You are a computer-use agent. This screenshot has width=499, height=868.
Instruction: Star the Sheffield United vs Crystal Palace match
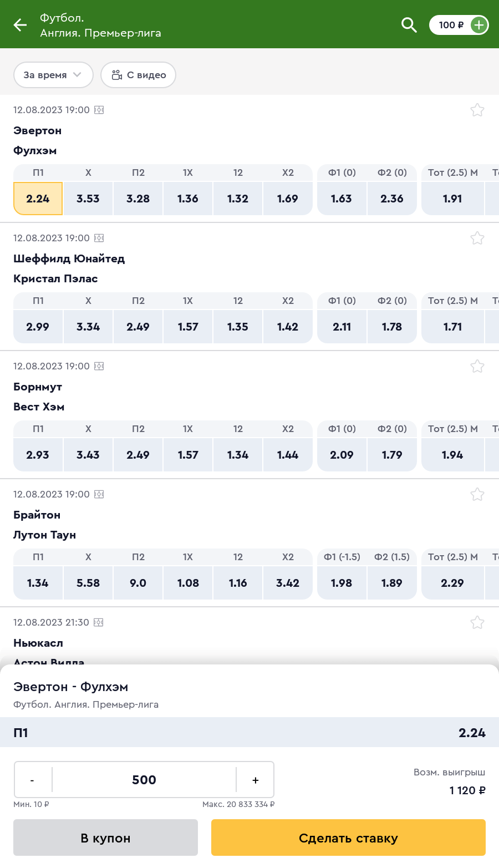click(477, 238)
